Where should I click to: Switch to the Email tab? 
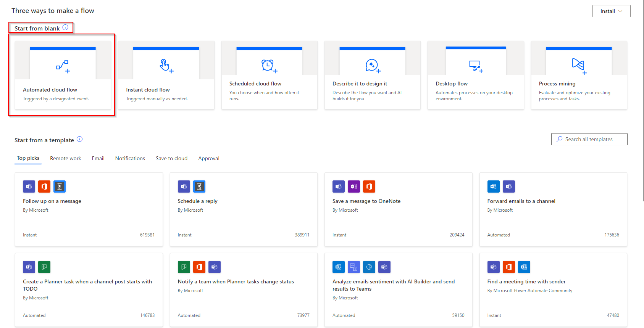coord(98,158)
